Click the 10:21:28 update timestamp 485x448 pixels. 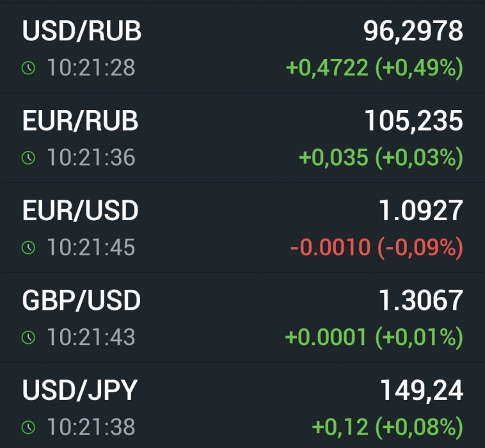pos(90,68)
